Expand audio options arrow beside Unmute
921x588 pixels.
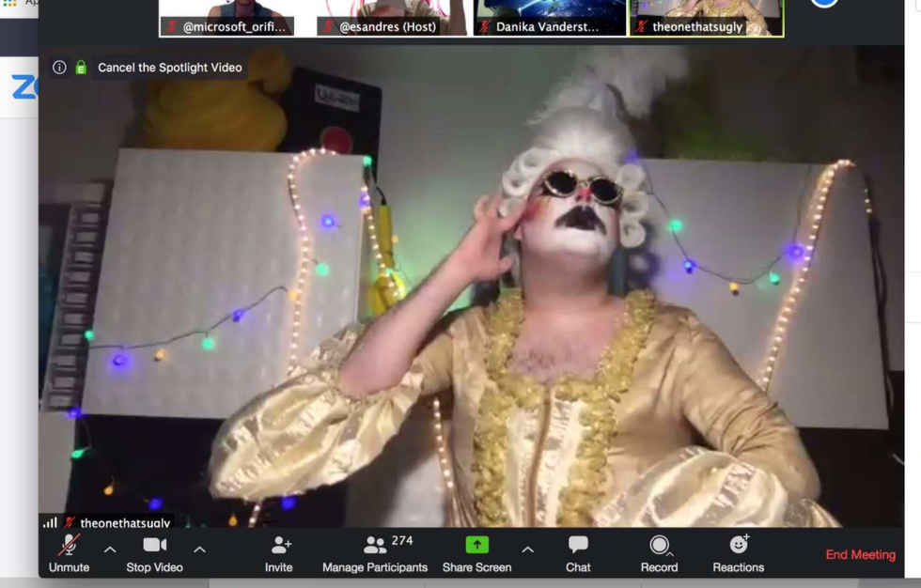pos(110,549)
